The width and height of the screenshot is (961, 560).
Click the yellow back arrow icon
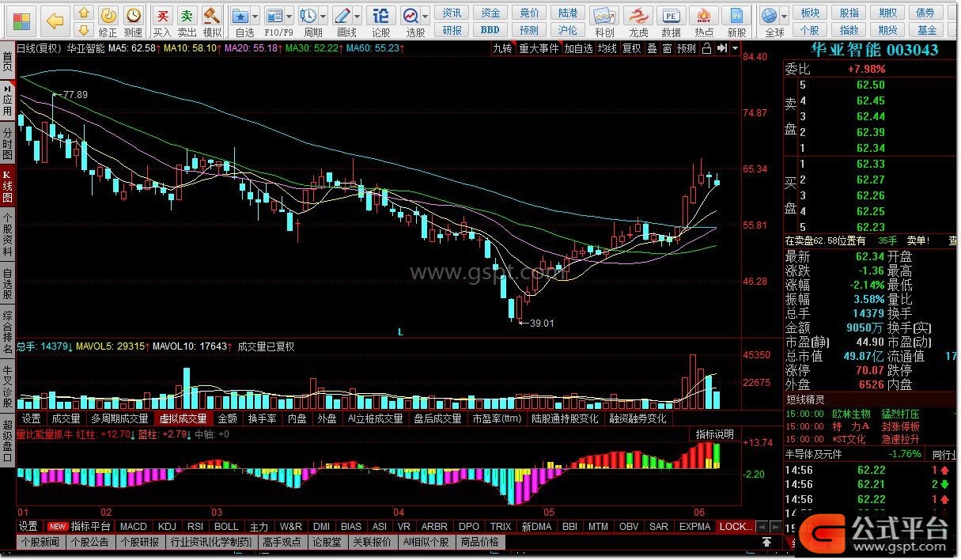click(55, 21)
